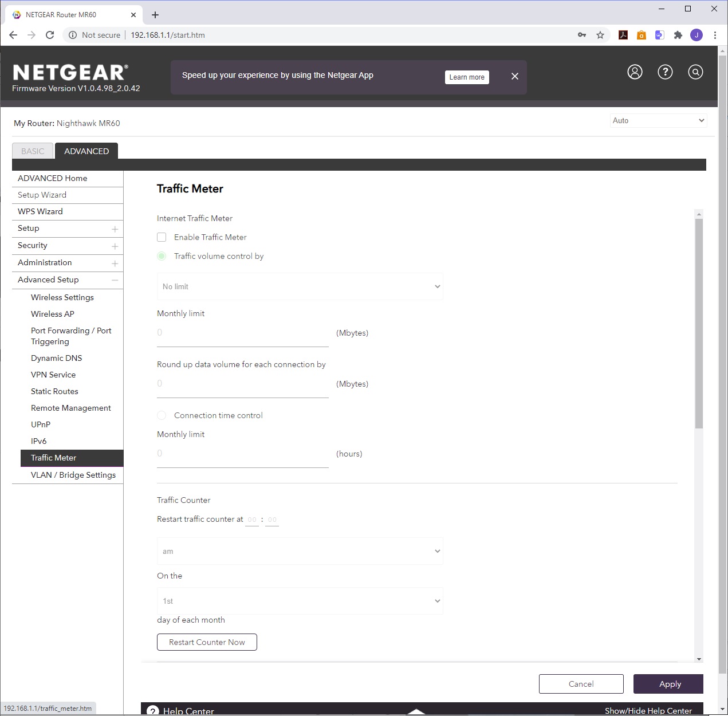Viewport: 728px width, 716px height.
Task: Click the Monthly limit Mbytes input field
Action: tap(242, 333)
